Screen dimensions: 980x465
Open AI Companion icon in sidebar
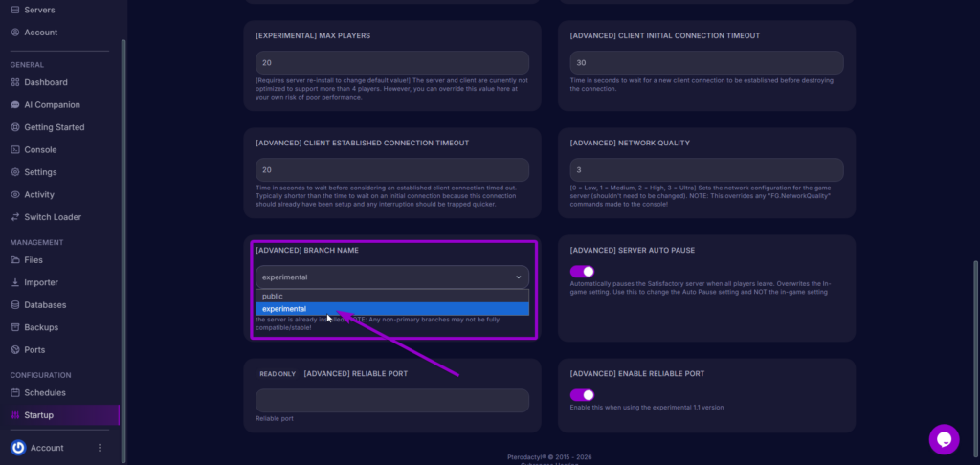(15, 105)
